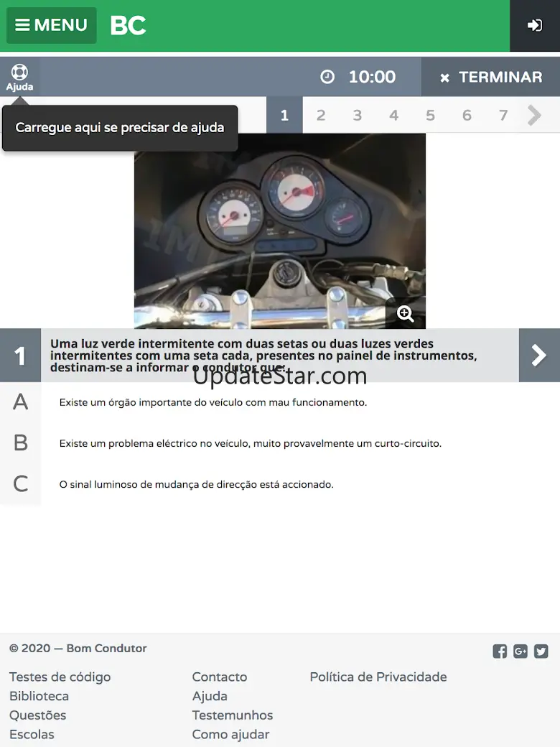This screenshot has height=747, width=560.
Task: Click the clock timer showing 10:00
Action: click(358, 77)
